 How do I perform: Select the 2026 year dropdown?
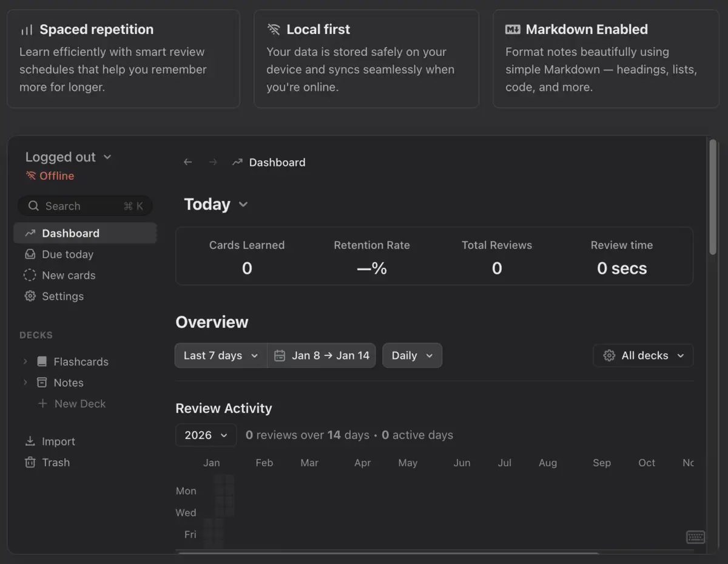click(206, 435)
